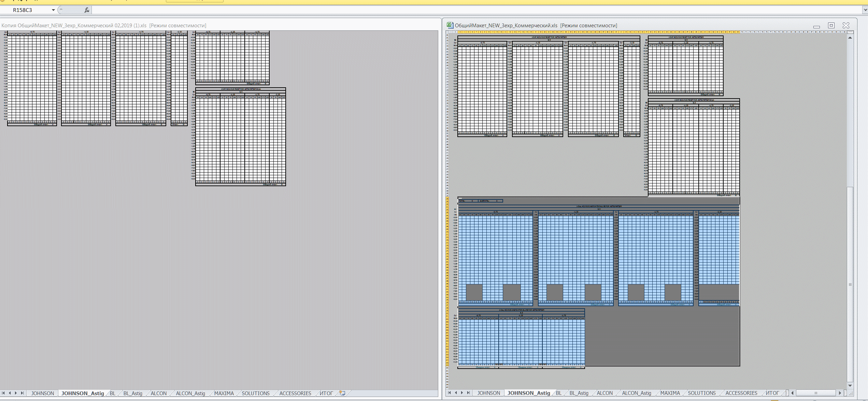Expand the formula bar
Viewport: 868px width, 401px height.
pos(865,10)
